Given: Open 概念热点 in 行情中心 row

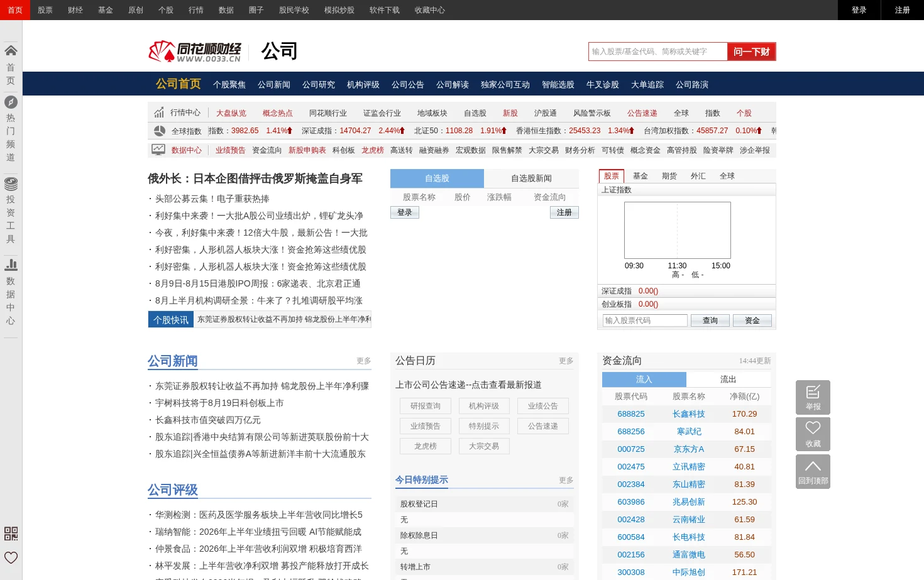Looking at the screenshot, I should pyautogui.click(x=278, y=113).
